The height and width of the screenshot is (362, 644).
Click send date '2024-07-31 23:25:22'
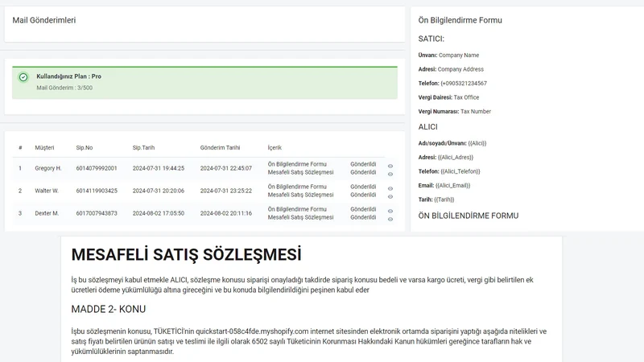click(x=226, y=191)
